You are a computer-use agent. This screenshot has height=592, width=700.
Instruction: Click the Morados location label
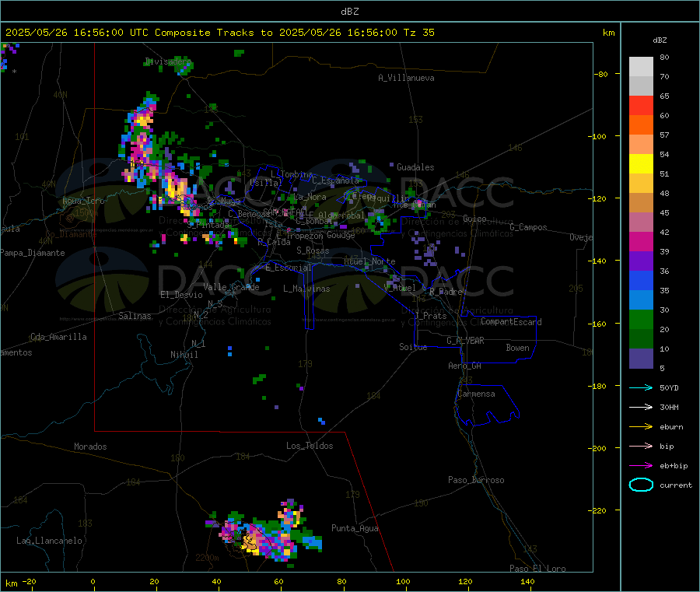click(90, 447)
